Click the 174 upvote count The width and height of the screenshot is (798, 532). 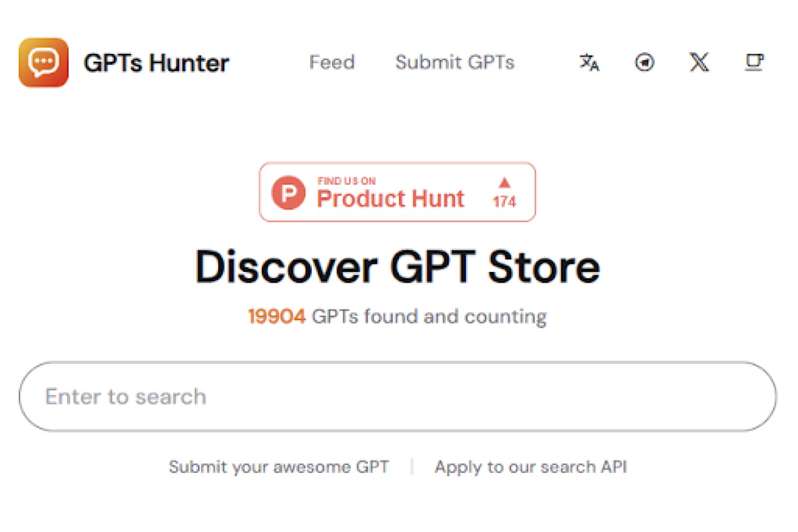(504, 201)
